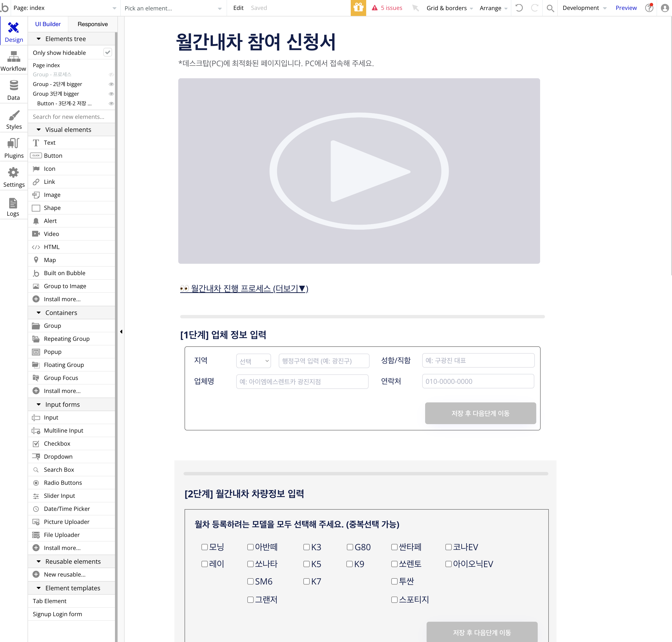Collapse the Visual elements section
Image resolution: width=672 pixels, height=642 pixels.
pos(39,130)
